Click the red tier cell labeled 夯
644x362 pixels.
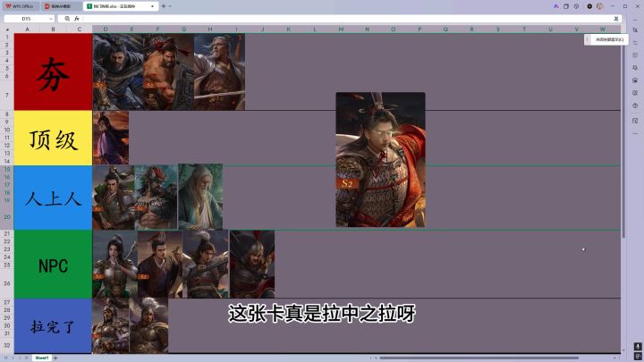point(53,72)
